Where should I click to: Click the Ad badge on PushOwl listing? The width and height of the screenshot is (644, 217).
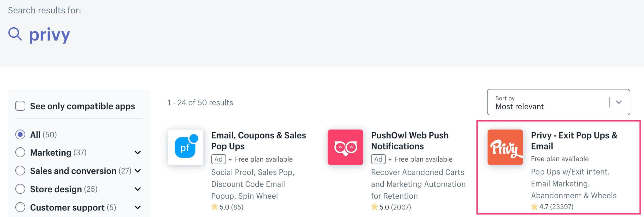(378, 159)
